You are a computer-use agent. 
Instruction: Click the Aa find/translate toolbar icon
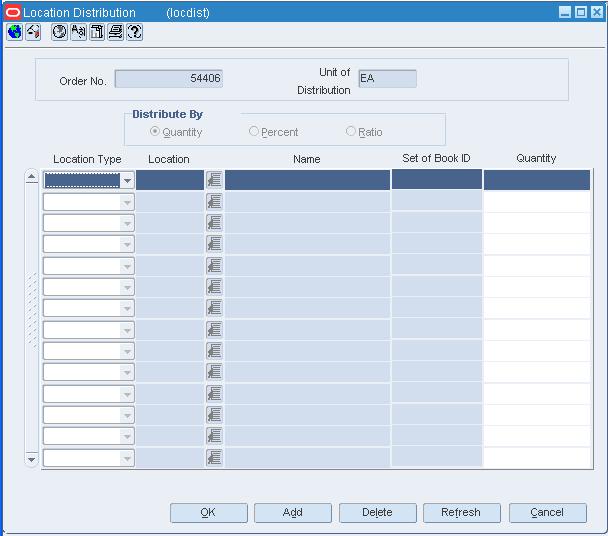pyautogui.click(x=78, y=32)
